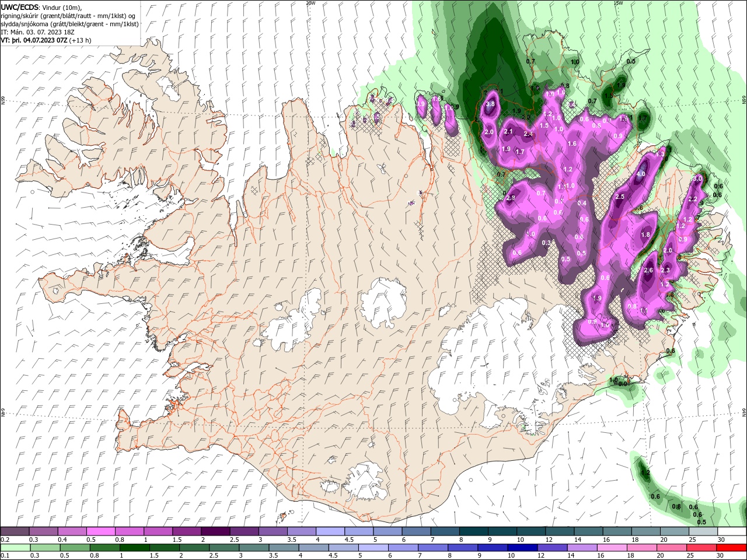Image resolution: width=747 pixels, height=560 pixels.
Task: Click the "(+13 h)" forecast offset text
Action: pos(81,40)
